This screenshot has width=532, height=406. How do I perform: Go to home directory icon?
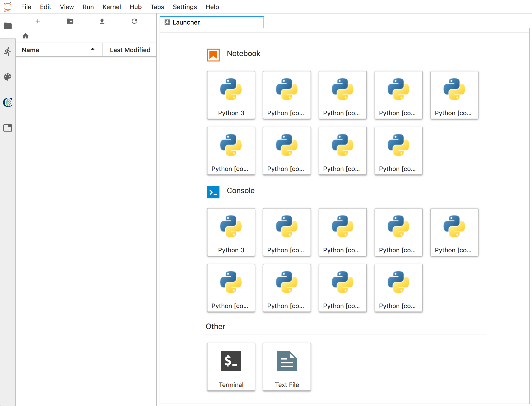[x=25, y=36]
